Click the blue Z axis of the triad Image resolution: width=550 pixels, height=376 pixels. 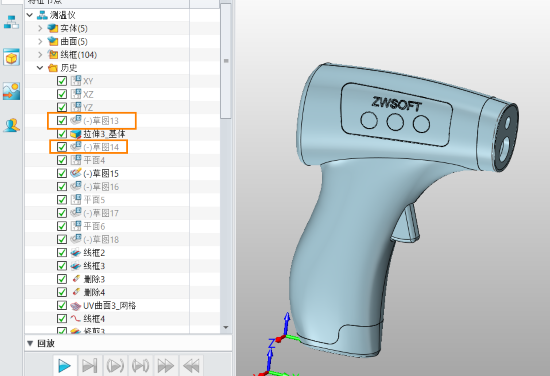pos(287,323)
